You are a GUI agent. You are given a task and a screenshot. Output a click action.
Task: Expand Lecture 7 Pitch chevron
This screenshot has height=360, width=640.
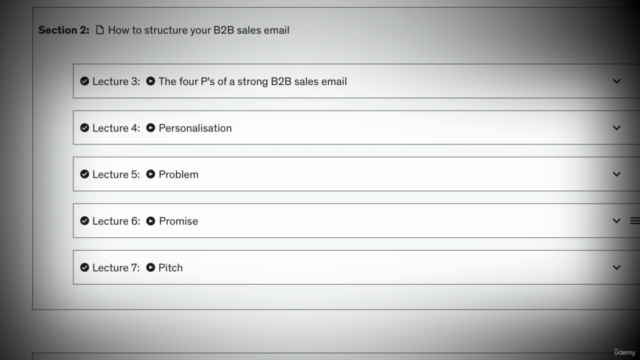pos(616,267)
